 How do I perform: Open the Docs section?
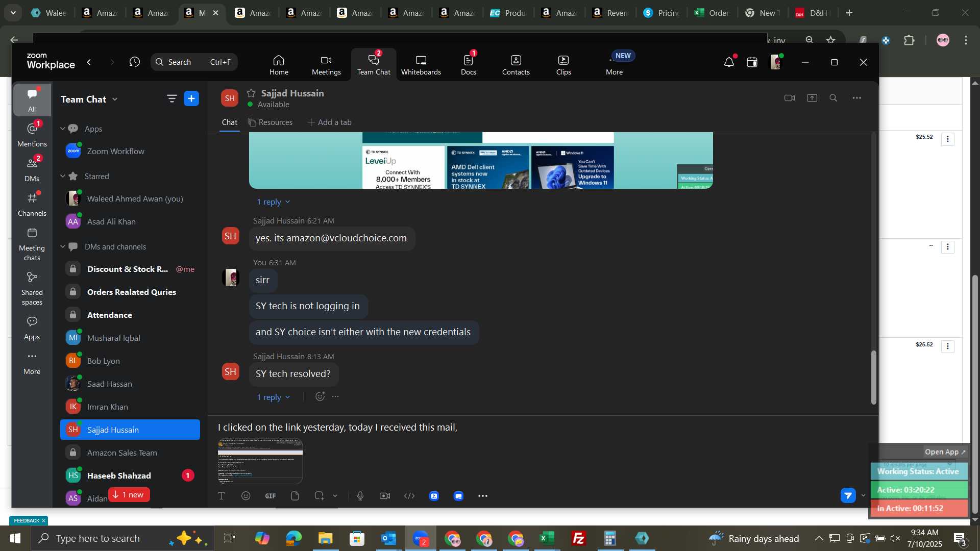click(x=468, y=65)
